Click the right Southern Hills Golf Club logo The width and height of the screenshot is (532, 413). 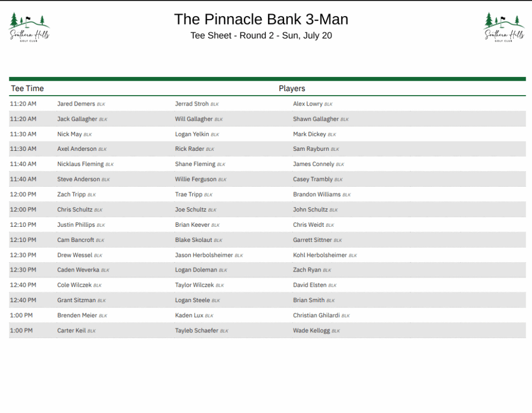(x=504, y=27)
